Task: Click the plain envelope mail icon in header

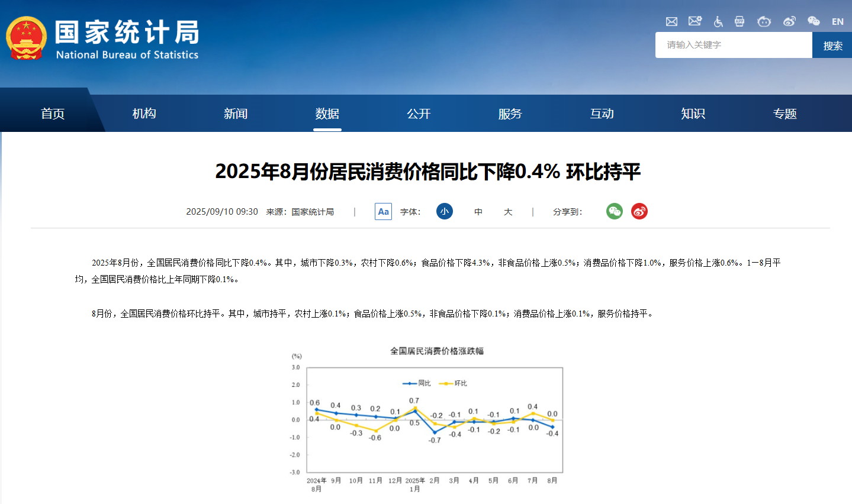Action: (x=671, y=21)
